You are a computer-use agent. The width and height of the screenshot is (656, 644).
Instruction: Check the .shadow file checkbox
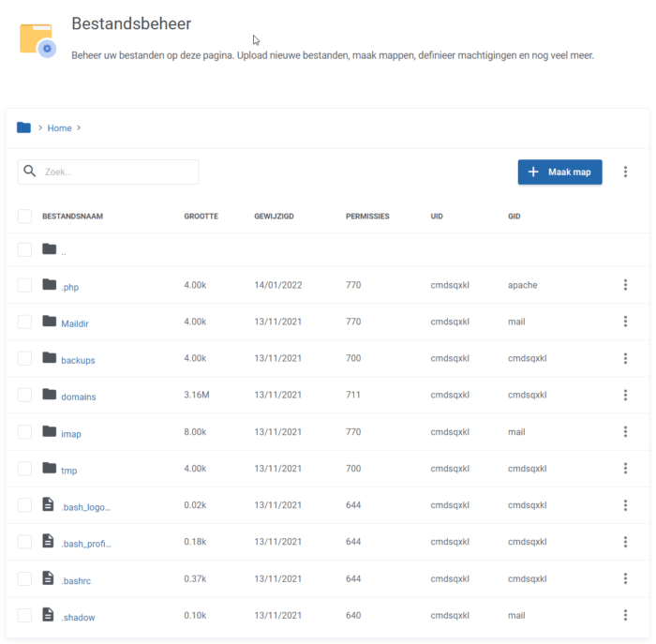[x=24, y=616]
